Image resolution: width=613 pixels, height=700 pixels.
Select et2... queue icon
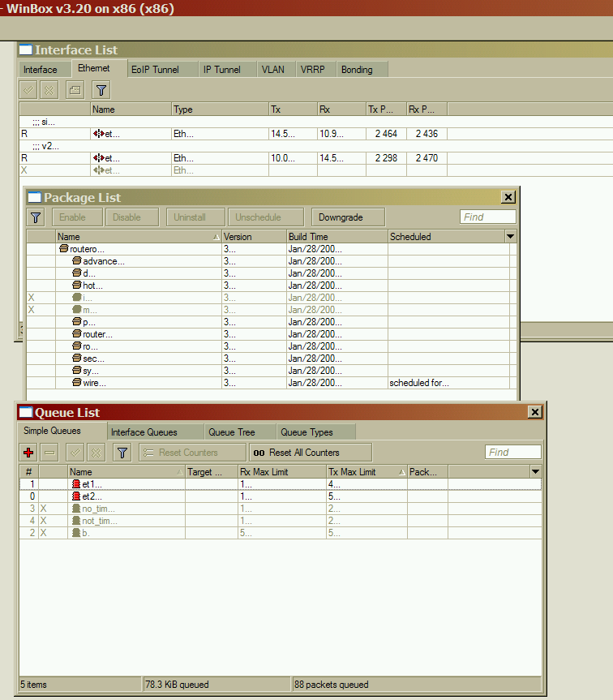(76, 496)
